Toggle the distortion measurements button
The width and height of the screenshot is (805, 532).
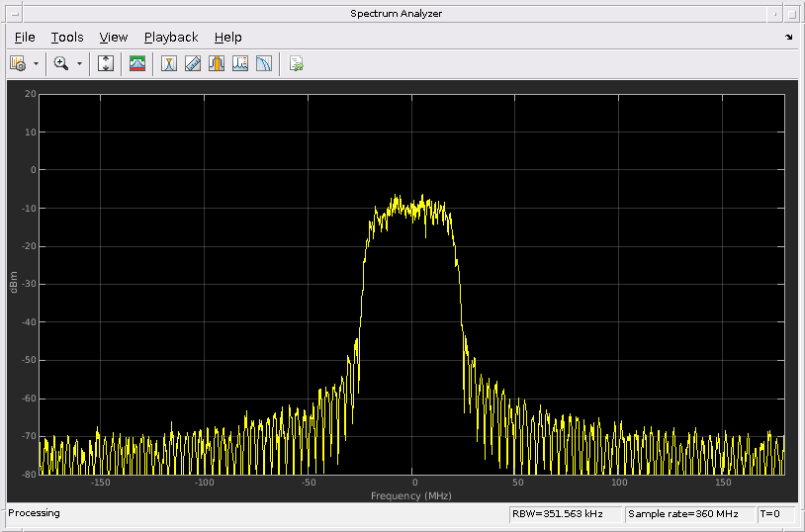pos(239,63)
